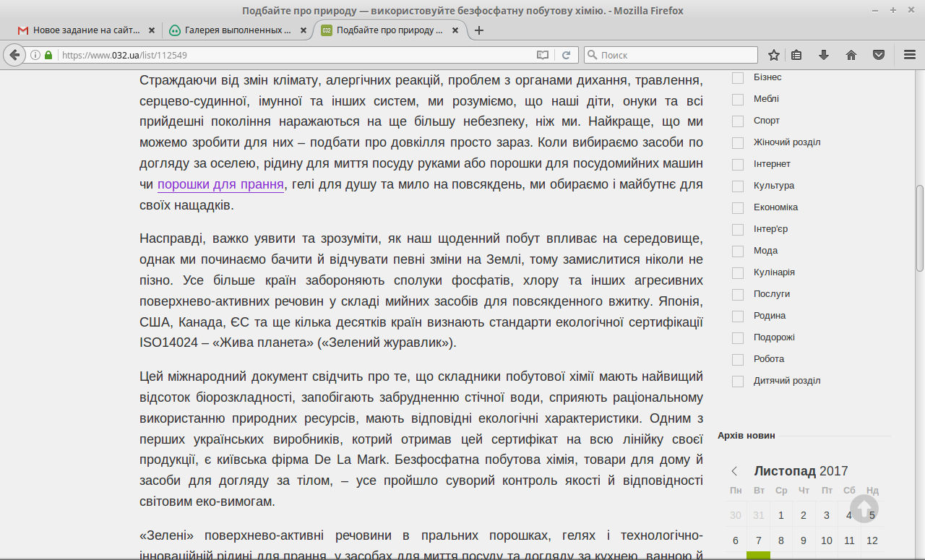Focus the address bar URL field
The image size is (925, 560).
click(x=295, y=55)
